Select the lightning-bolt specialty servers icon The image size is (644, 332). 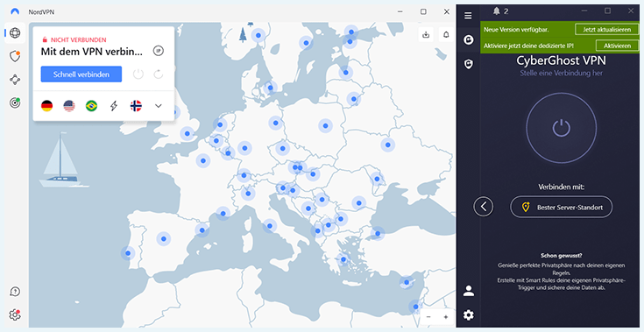[x=114, y=106]
